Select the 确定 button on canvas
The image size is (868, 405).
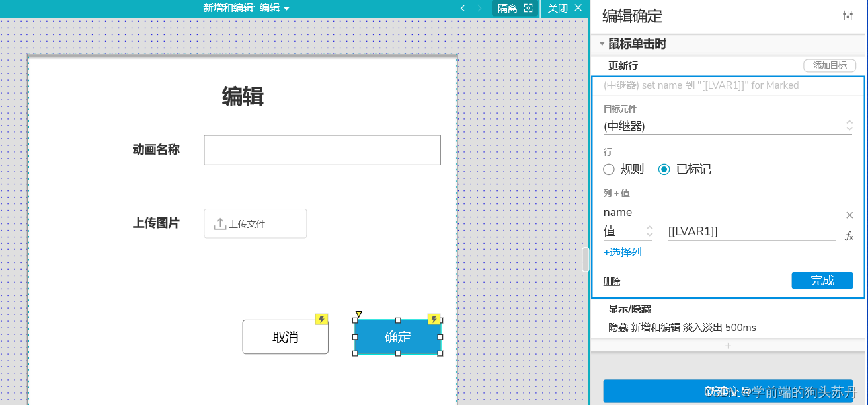tap(398, 337)
